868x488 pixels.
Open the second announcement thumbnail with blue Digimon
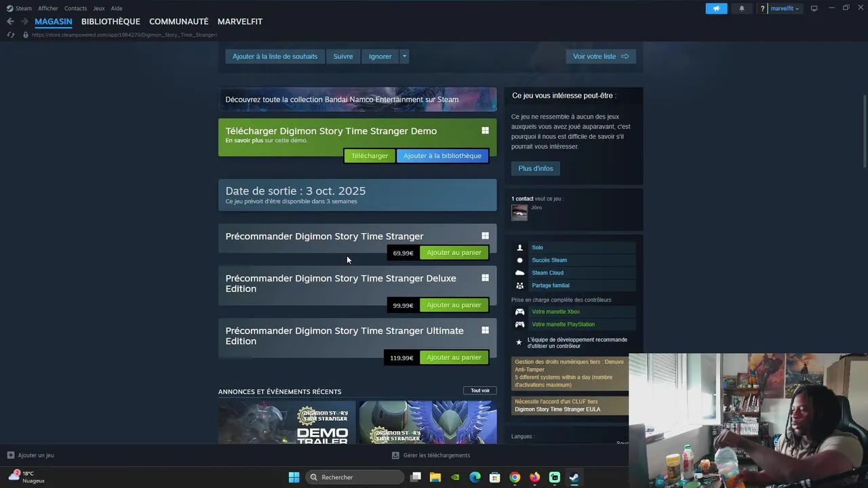(428, 422)
